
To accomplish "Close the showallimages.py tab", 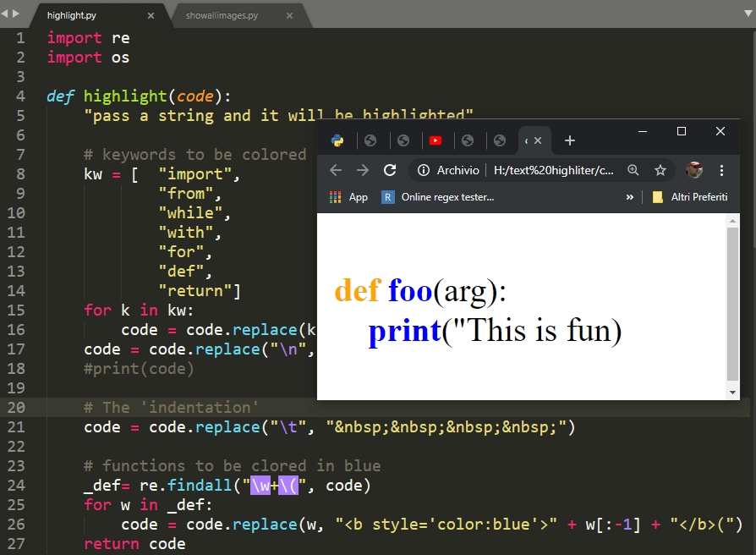I will click(289, 16).
